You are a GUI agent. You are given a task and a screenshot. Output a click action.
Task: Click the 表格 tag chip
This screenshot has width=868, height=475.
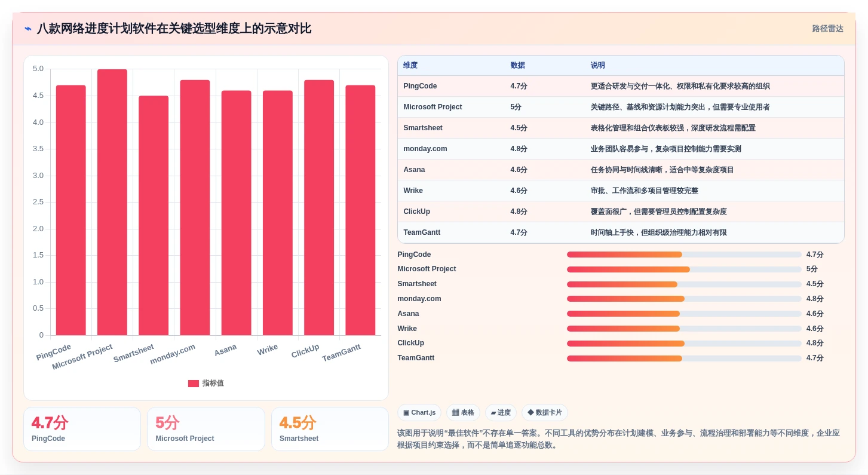click(463, 413)
